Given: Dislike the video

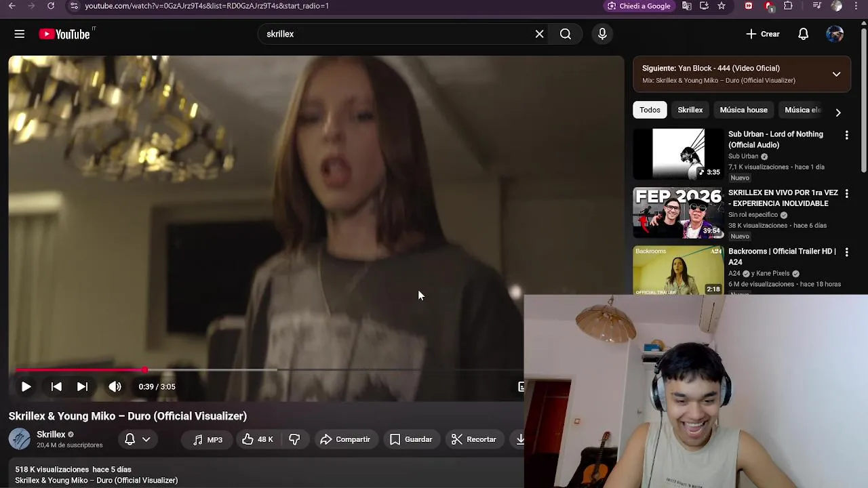Looking at the screenshot, I should point(294,439).
